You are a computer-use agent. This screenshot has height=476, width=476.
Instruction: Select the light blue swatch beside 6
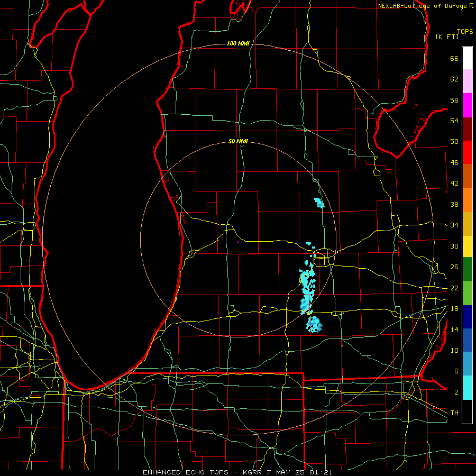coord(467,364)
